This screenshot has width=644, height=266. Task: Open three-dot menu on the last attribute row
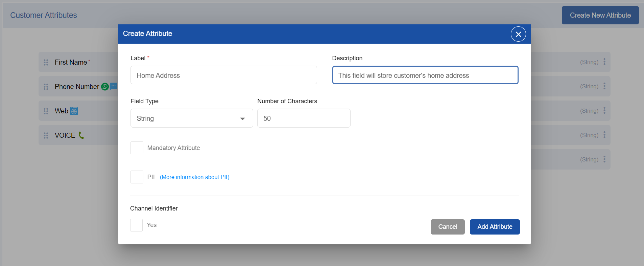tap(604, 159)
